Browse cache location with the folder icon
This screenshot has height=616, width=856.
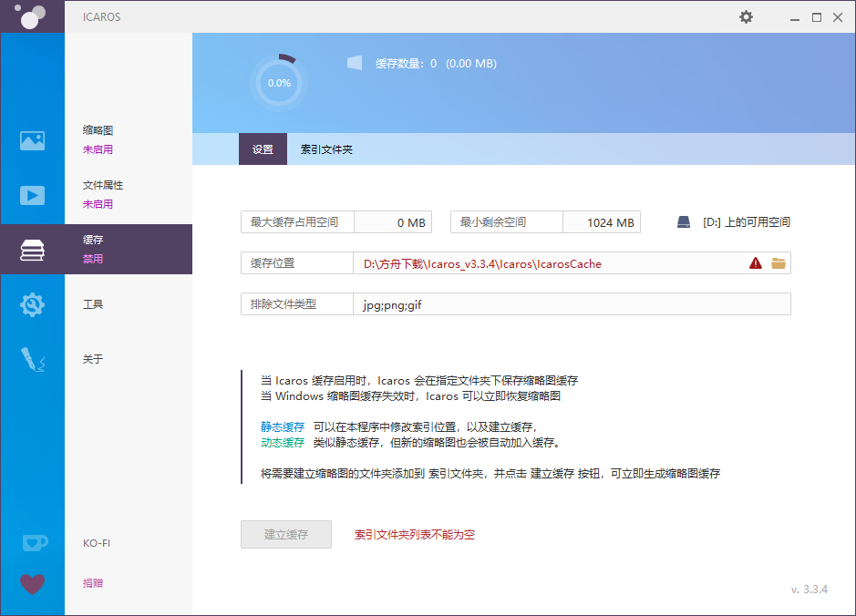[778, 262]
